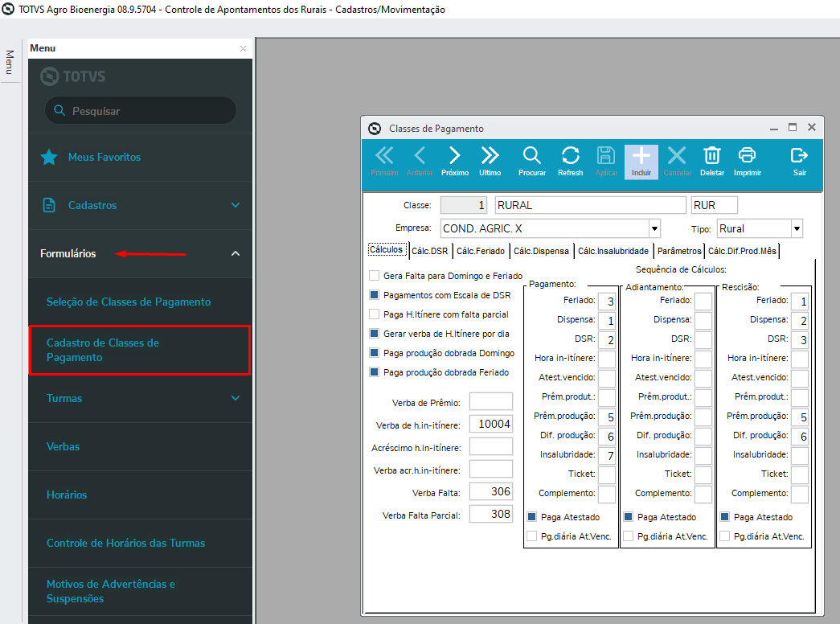Go to the Próximo record arrow
This screenshot has height=624, width=840.
(454, 161)
